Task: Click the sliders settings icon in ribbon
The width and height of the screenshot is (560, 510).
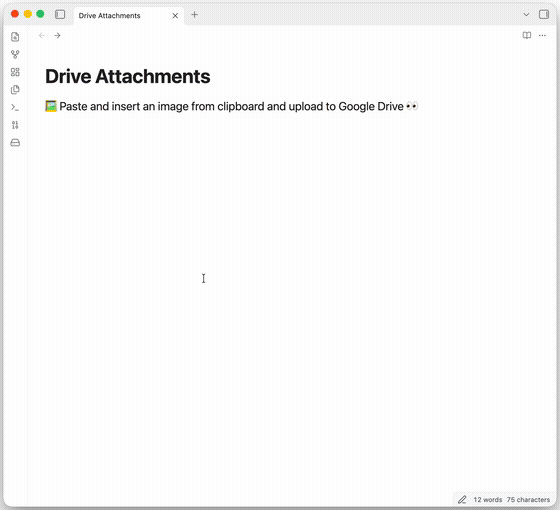Action: click(x=15, y=125)
